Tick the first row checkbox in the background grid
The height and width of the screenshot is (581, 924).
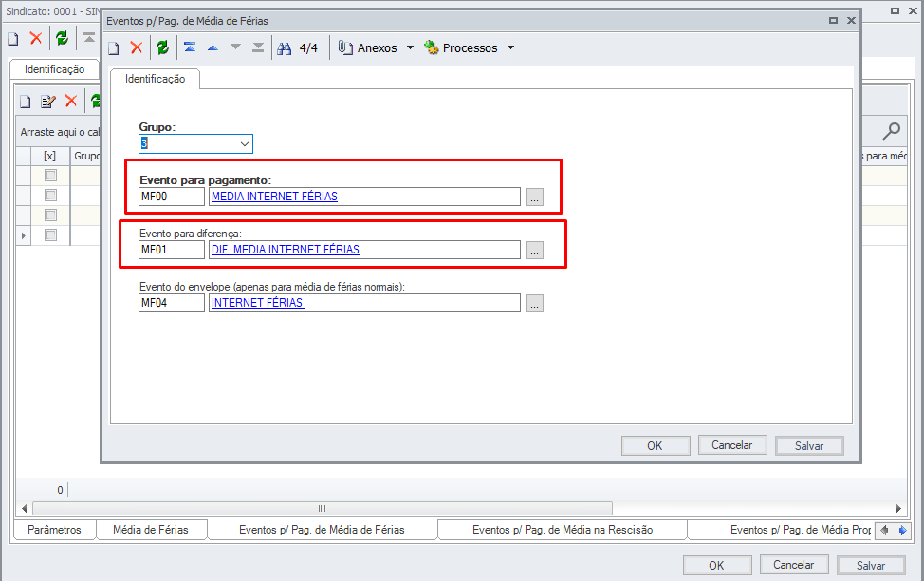pos(50,176)
